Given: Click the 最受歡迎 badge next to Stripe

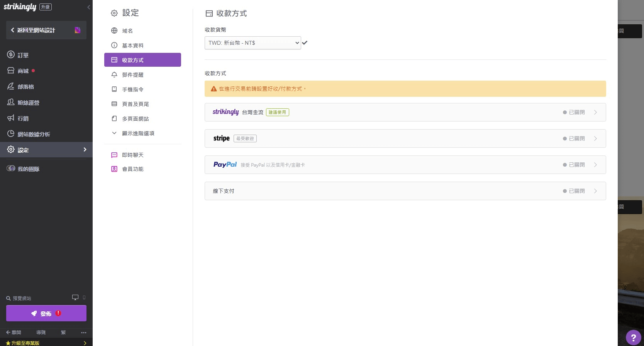Looking at the screenshot, I should click(x=245, y=138).
